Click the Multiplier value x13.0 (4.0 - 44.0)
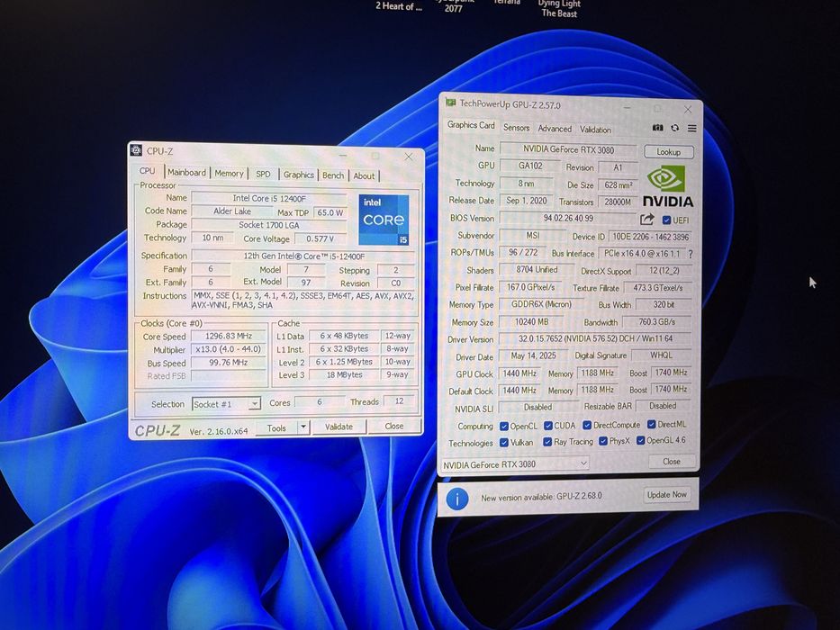840x630 pixels. coord(229,349)
